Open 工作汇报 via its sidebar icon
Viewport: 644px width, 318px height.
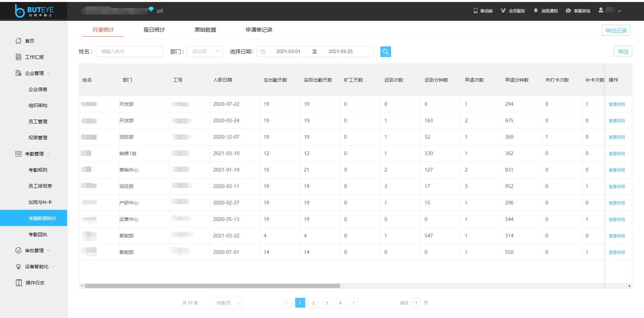[x=19, y=57]
